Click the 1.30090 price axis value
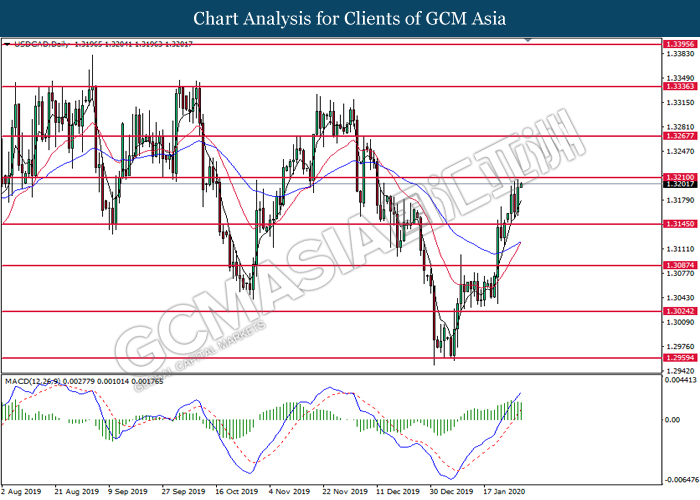Screen dimensions: 700x500 (x=680, y=322)
